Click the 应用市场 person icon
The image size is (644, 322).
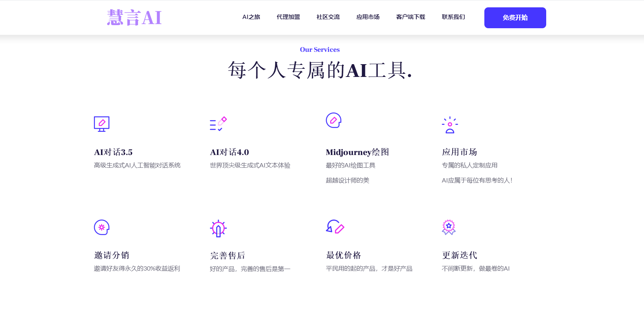[x=450, y=125]
